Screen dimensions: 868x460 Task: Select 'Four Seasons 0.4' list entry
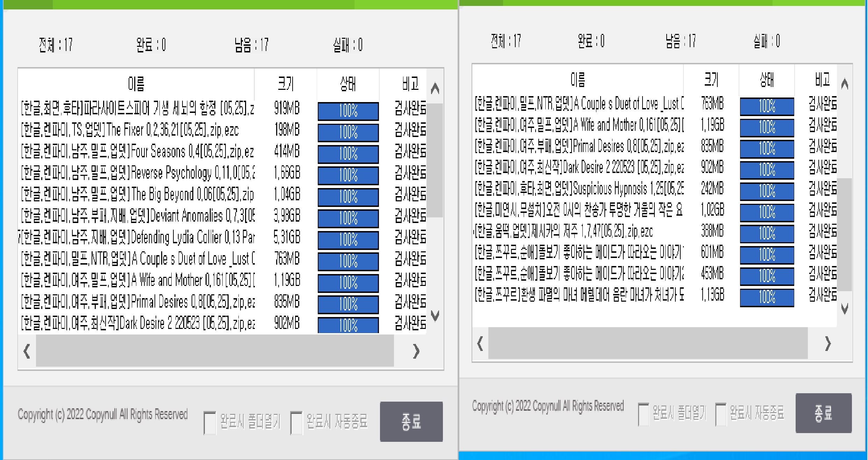coord(136,152)
